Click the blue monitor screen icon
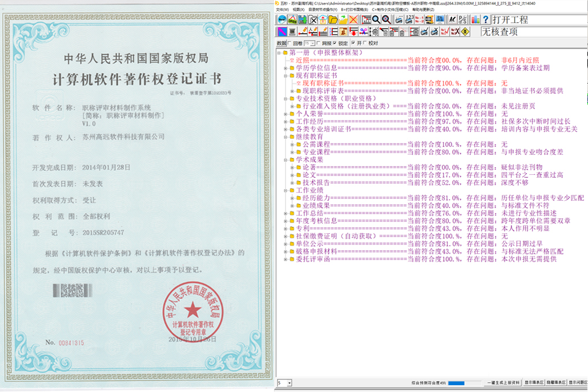 440,19
